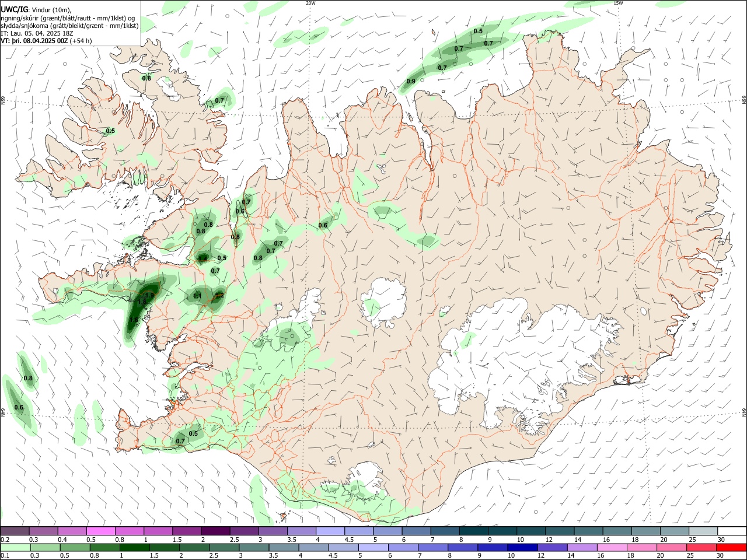Click the deep blue 10 mm rain swatch
This screenshot has height=560, width=747.
[x=522, y=548]
